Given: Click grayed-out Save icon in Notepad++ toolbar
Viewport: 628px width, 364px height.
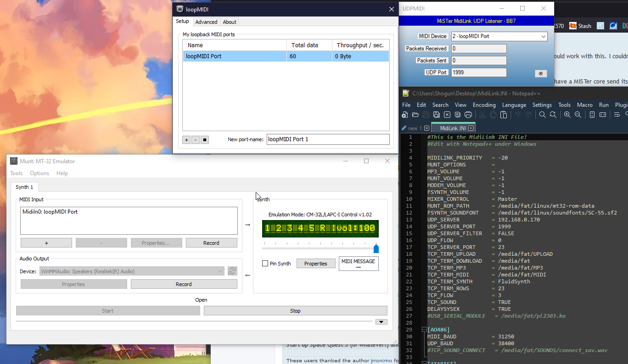Looking at the screenshot, I should (426, 115).
